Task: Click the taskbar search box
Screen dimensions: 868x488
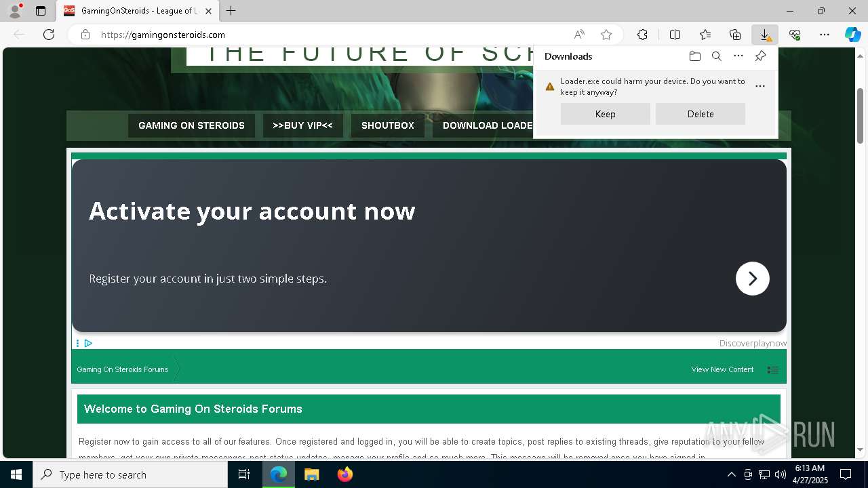Action: point(130,474)
